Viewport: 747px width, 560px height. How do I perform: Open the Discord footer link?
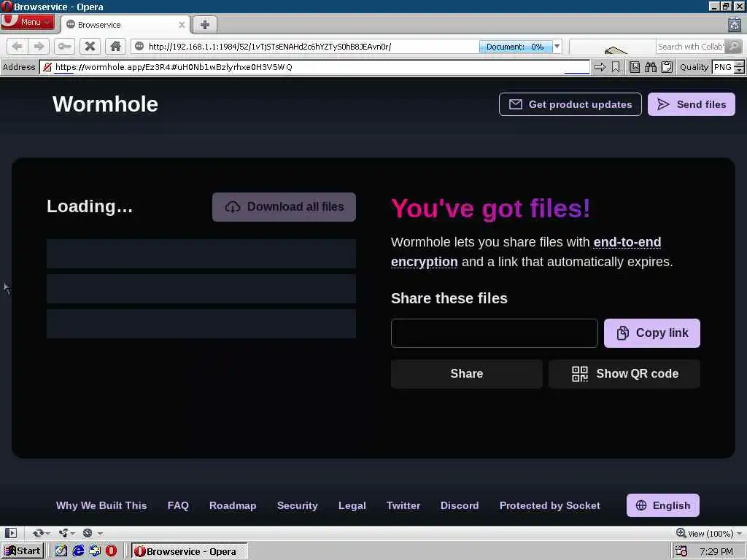click(460, 506)
